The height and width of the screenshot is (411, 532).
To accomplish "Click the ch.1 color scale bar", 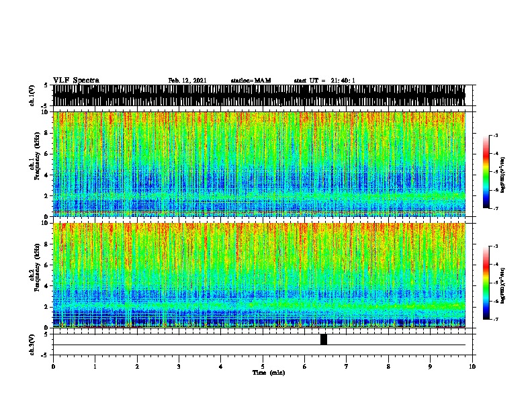I will 486,172.
